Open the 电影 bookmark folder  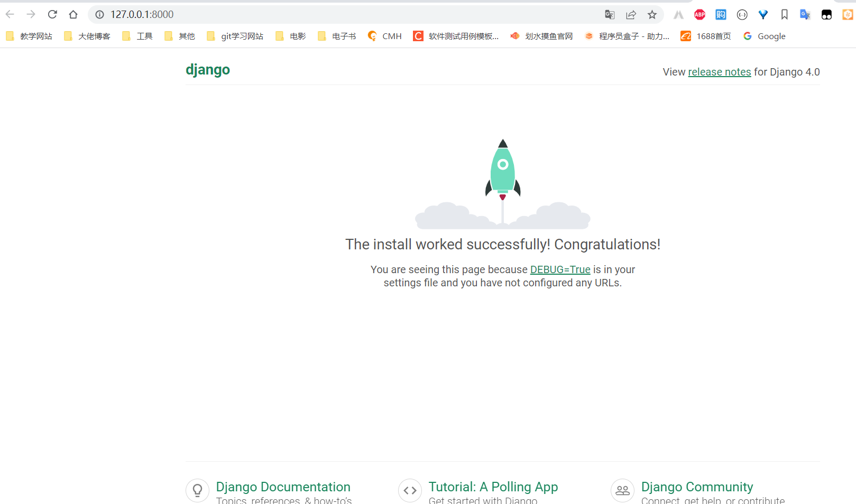291,36
